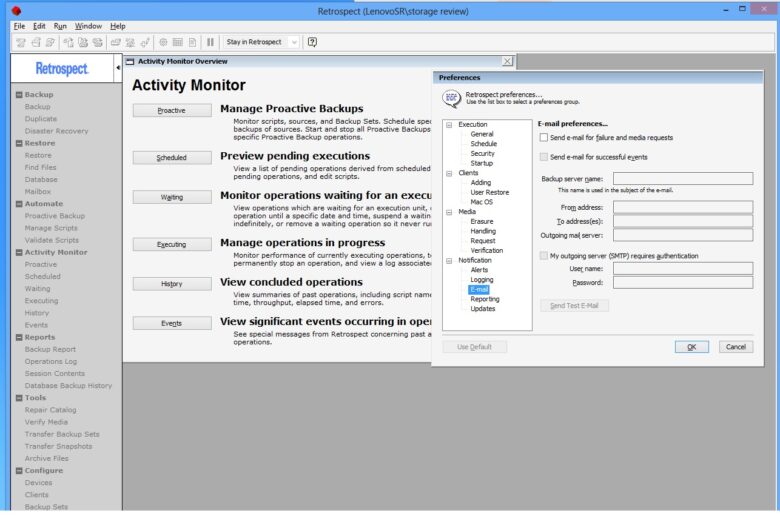Image resolution: width=780 pixels, height=516 pixels.
Task: Click the Proactive button
Action: point(172,110)
